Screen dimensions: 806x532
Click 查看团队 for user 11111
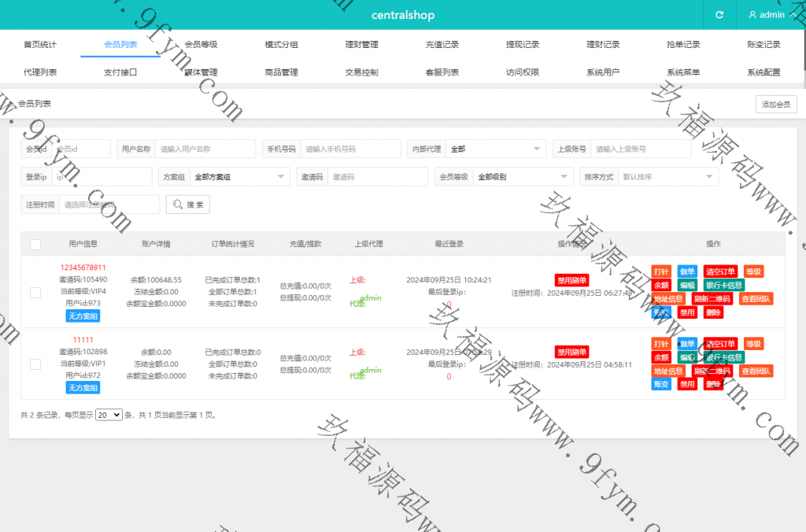click(x=756, y=371)
